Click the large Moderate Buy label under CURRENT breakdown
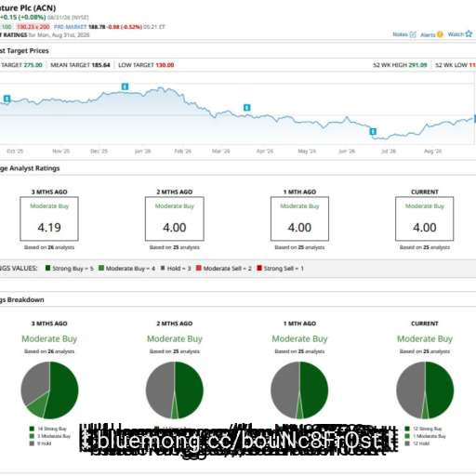 coord(425,339)
